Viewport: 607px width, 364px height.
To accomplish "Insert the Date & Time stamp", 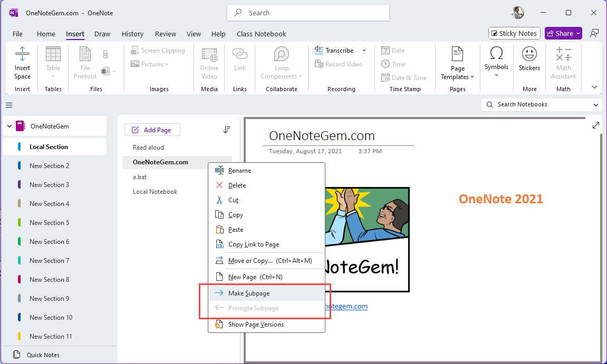I will [404, 78].
